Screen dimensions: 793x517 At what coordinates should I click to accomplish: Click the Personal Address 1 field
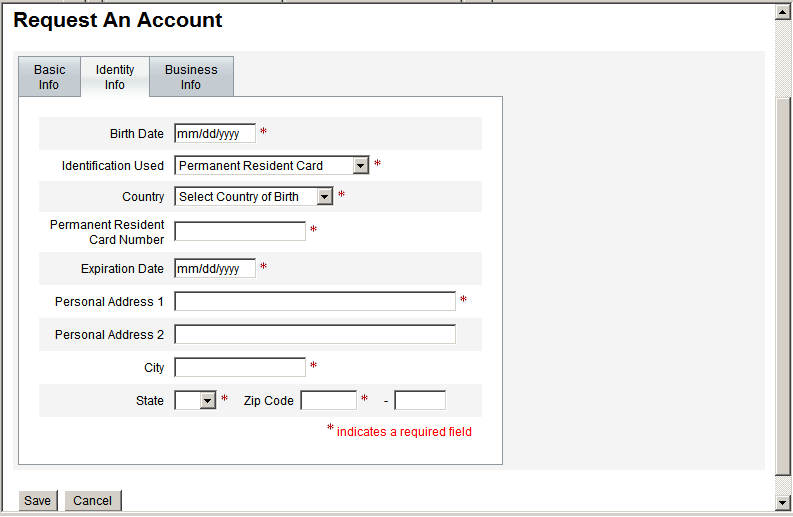click(315, 302)
